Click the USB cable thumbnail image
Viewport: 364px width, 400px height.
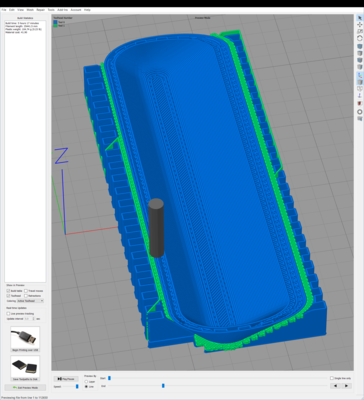coord(25,337)
